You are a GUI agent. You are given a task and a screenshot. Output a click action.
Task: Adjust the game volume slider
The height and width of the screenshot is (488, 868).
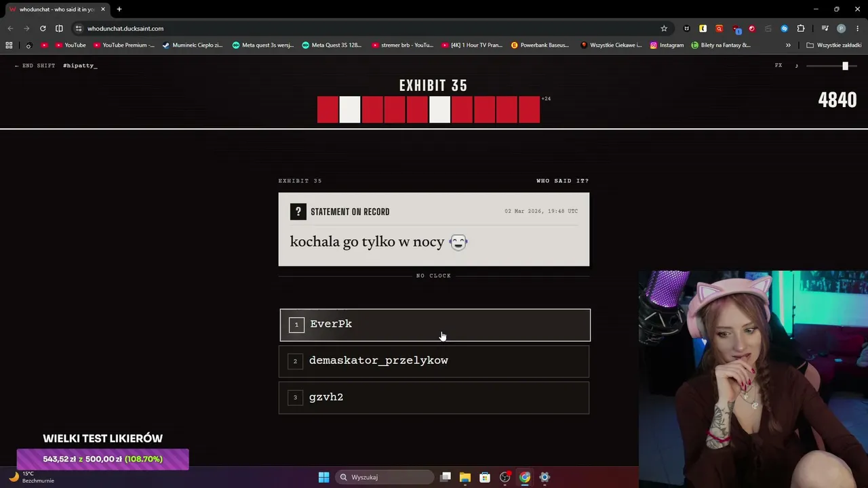832,66
